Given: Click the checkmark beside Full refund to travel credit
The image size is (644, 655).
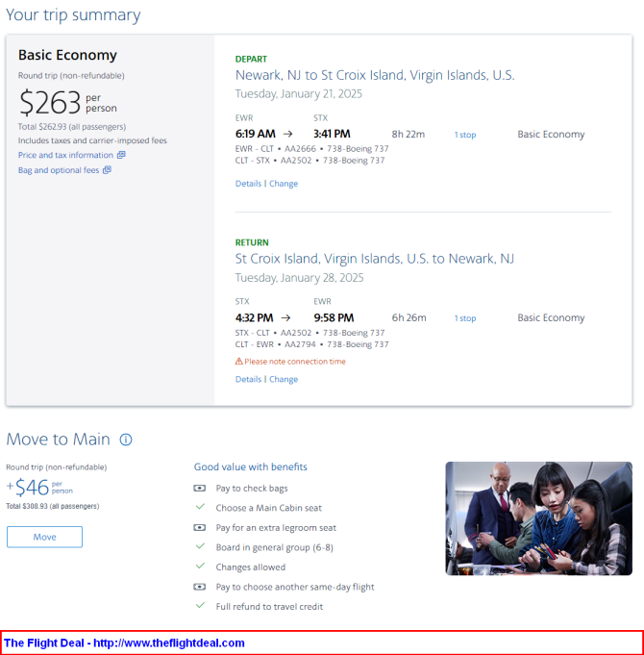Looking at the screenshot, I should 200,605.
